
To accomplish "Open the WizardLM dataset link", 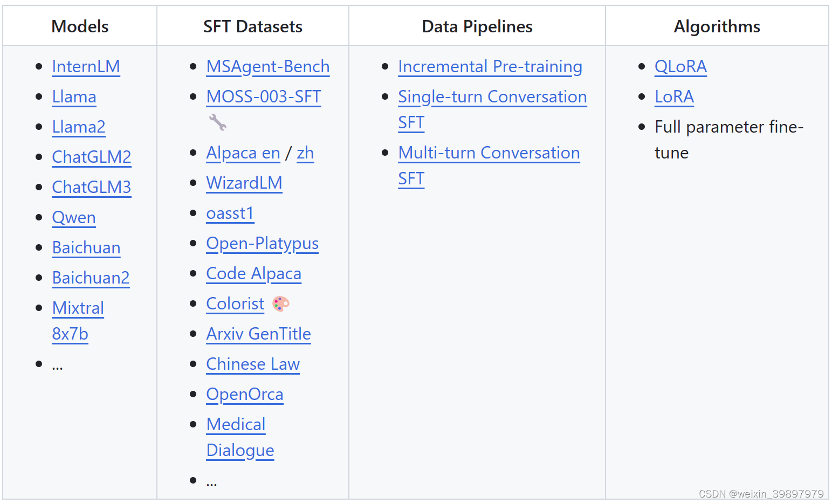I will click(244, 183).
